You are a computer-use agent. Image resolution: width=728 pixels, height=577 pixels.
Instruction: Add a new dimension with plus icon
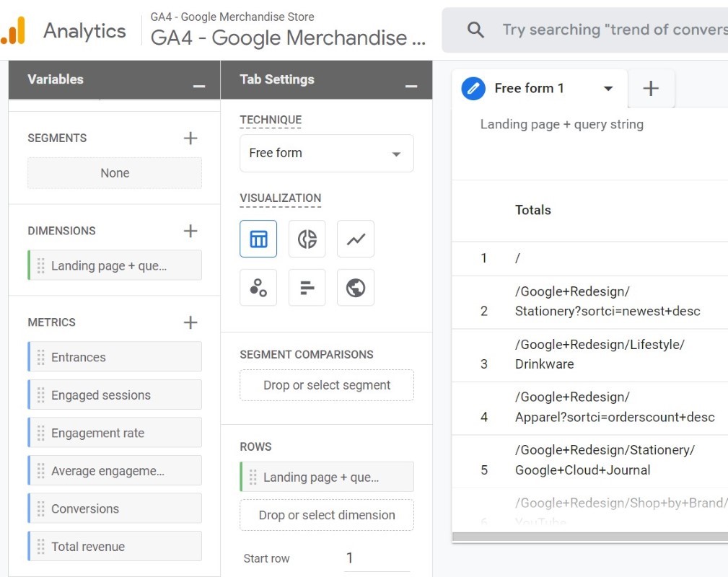[190, 231]
